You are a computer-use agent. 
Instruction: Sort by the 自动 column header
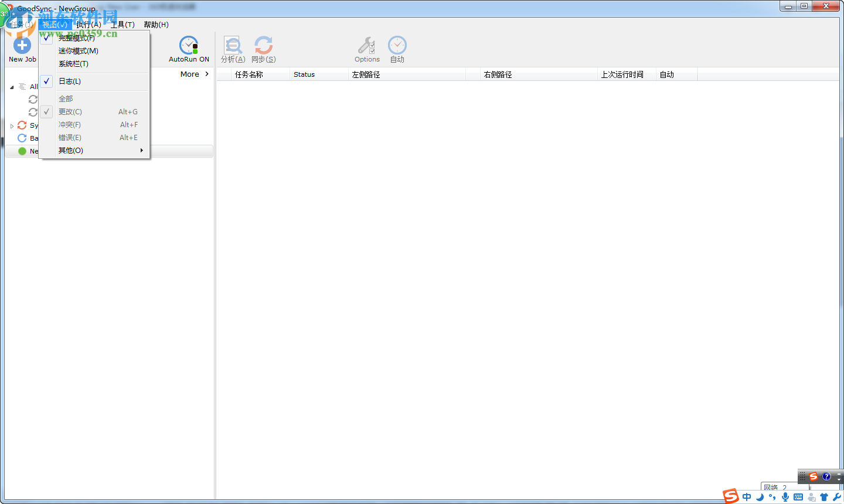pyautogui.click(x=676, y=74)
